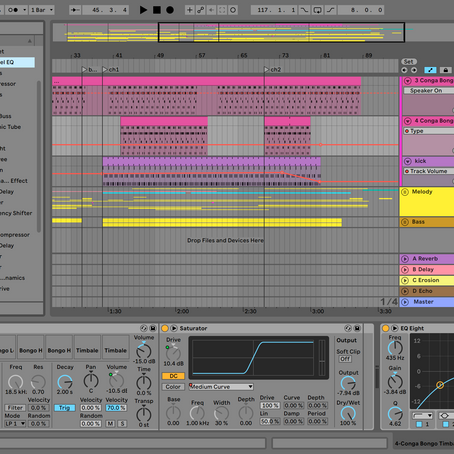Toggle the Soft Clip Off button
Screen dimensions: 454x454
345,359
